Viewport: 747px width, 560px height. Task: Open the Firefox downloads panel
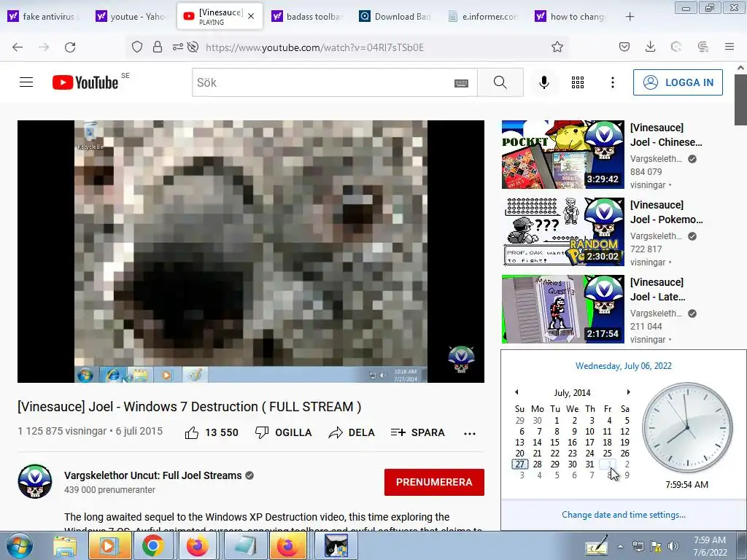[x=650, y=47]
